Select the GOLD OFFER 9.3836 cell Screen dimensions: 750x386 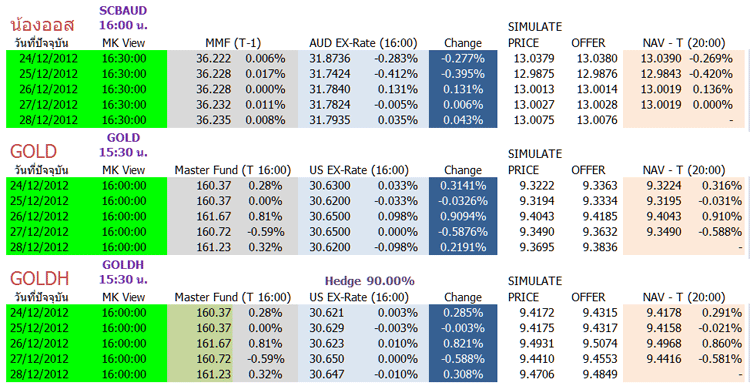pos(600,247)
